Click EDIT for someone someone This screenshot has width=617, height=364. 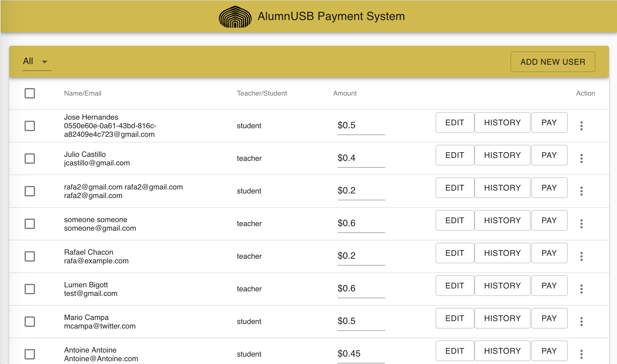coord(454,220)
